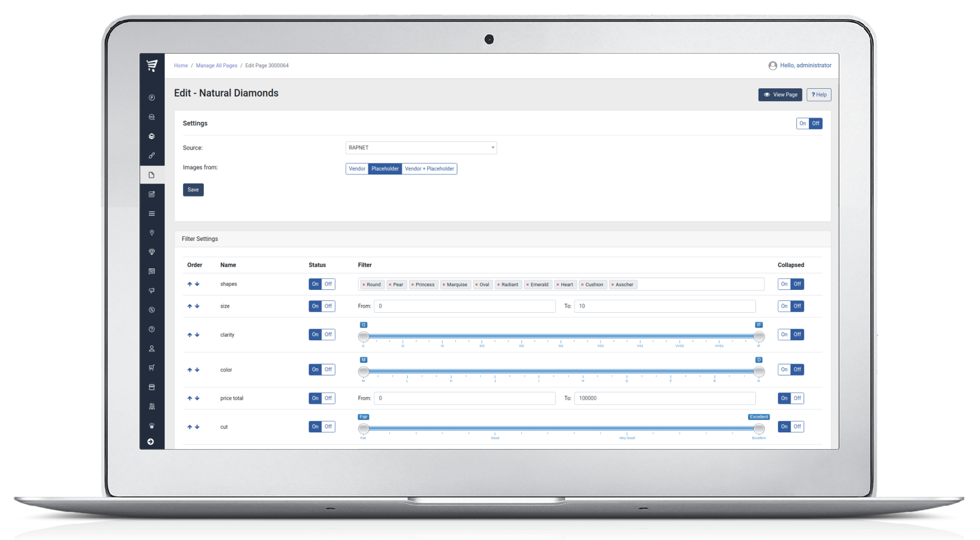Viewport: 980px width, 540px height.
Task: Open the circled P sidebar icon
Action: [x=152, y=98]
